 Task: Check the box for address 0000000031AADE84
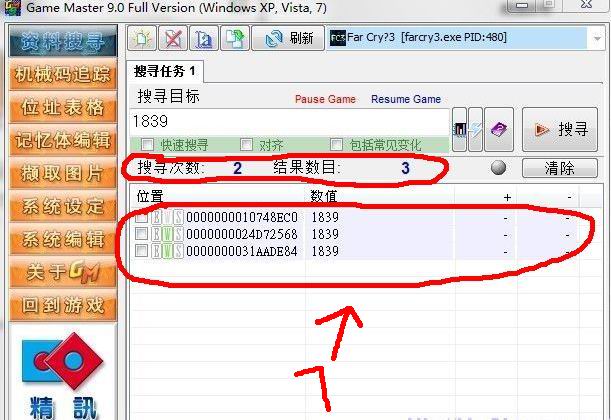point(141,251)
